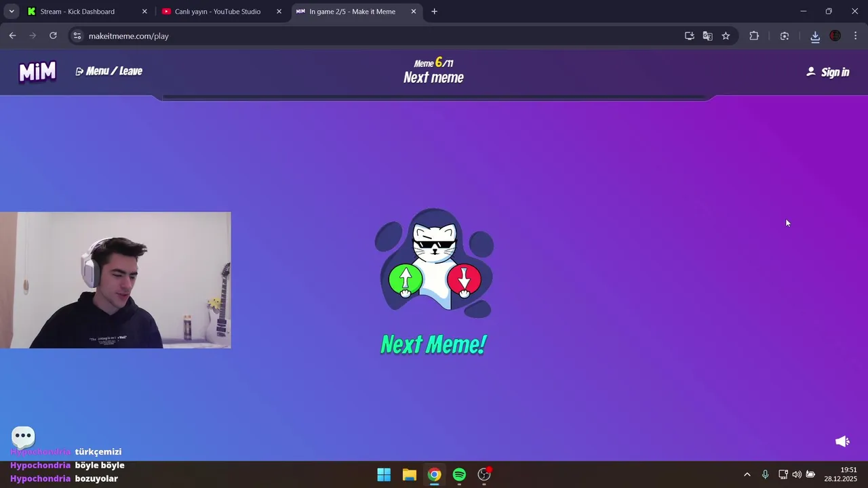Open the Extensions puzzle icon
The image size is (868, 488).
754,36
